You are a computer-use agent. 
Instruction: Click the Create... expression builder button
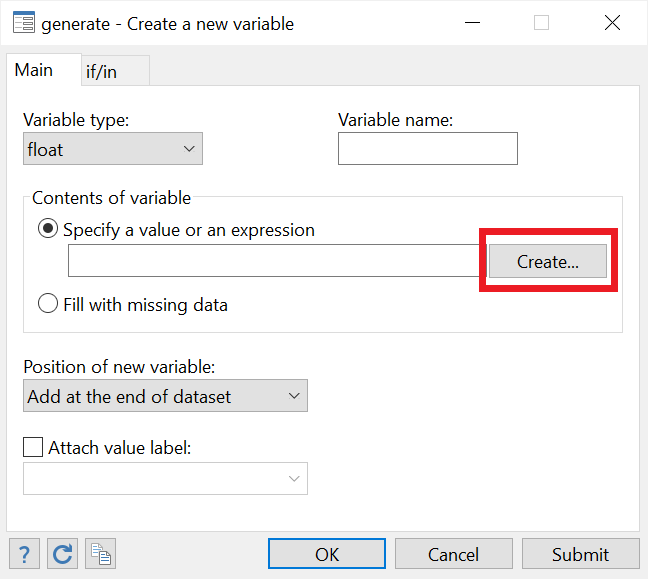[x=548, y=261]
